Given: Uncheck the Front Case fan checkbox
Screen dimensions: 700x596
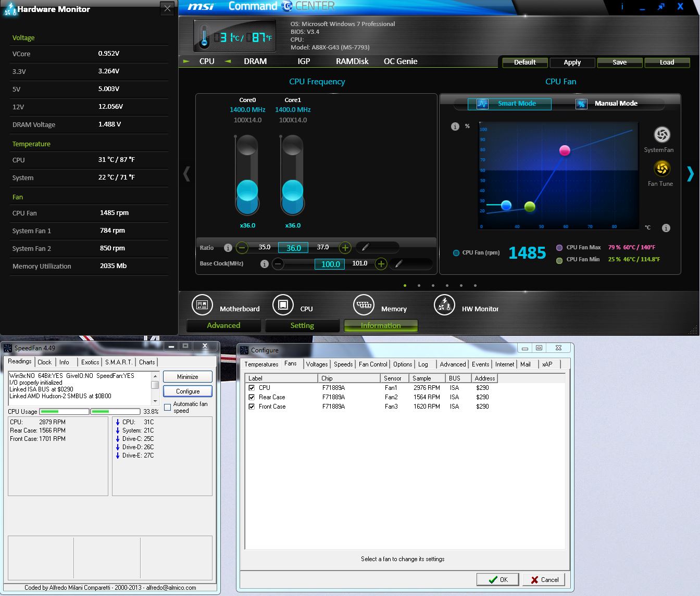Looking at the screenshot, I should (x=252, y=407).
